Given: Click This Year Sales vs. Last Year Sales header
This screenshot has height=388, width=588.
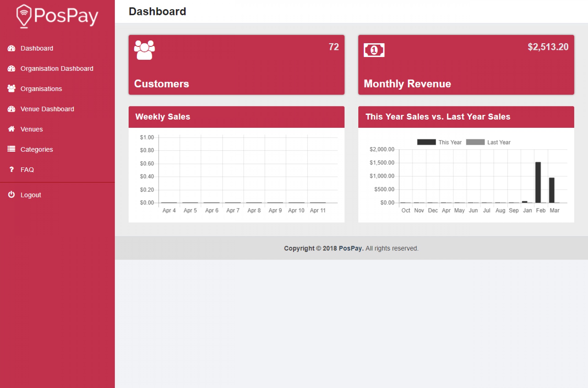Looking at the screenshot, I should 466,117.
